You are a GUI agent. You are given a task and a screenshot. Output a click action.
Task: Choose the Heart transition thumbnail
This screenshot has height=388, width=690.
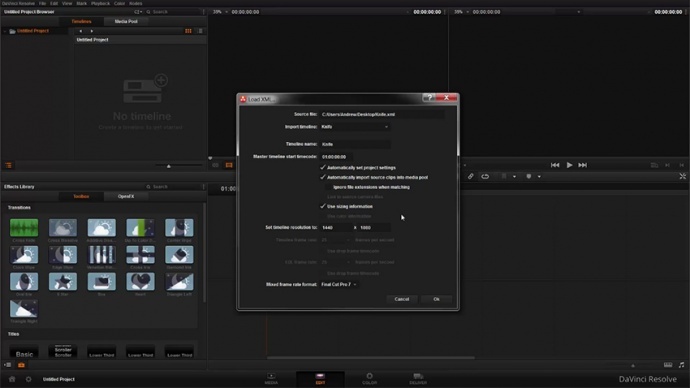coord(140,282)
